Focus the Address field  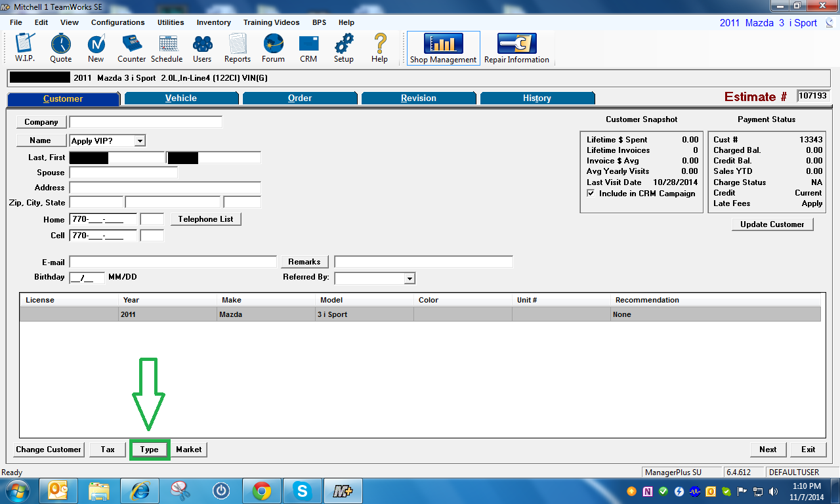coord(165,188)
